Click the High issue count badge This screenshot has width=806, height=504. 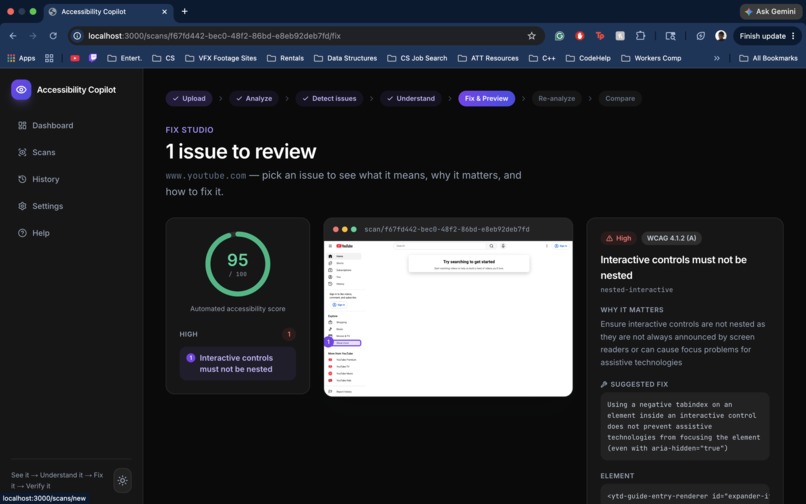pyautogui.click(x=289, y=334)
